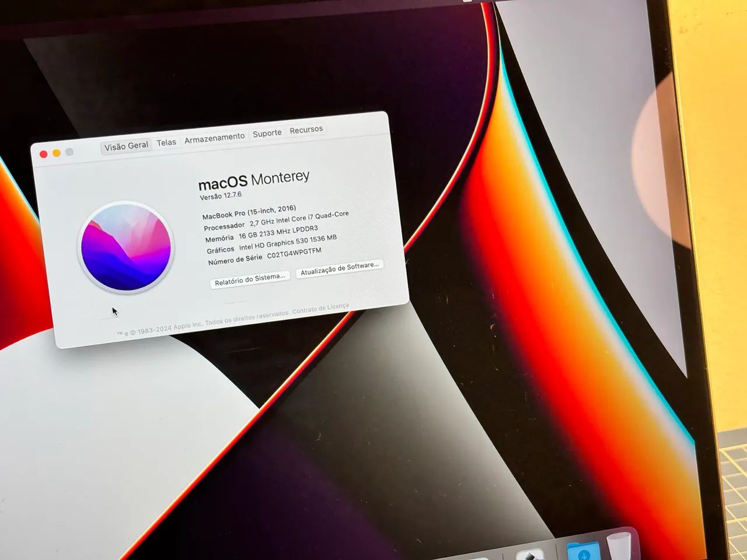Close the About This Mac window

(x=43, y=154)
